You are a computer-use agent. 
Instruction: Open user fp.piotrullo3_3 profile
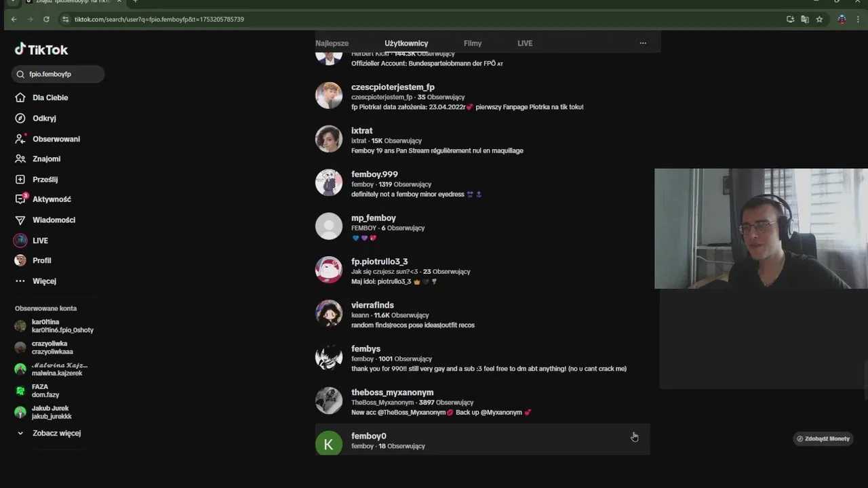482,270
